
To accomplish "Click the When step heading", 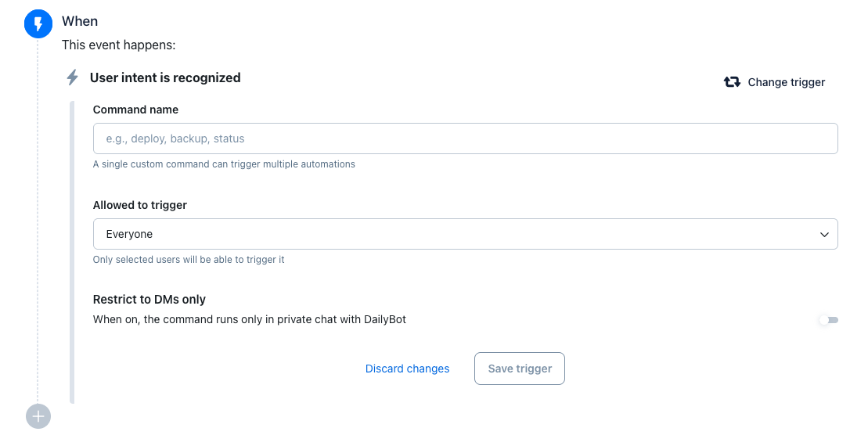I will click(80, 21).
